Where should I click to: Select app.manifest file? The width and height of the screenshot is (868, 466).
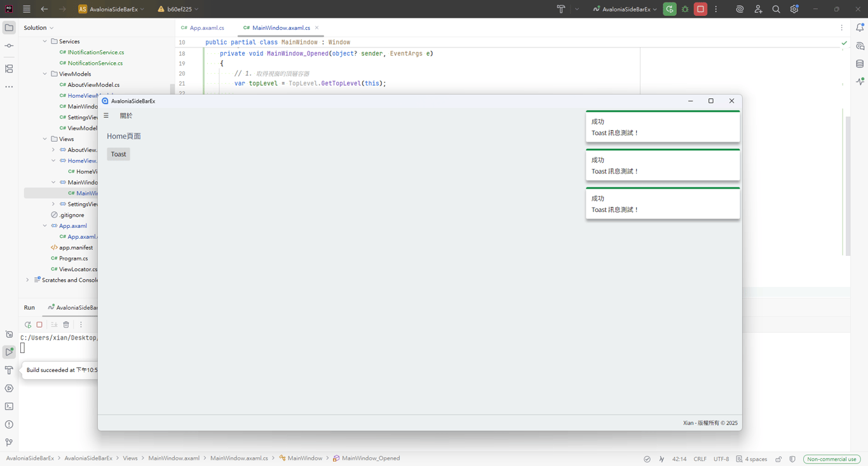71,248
